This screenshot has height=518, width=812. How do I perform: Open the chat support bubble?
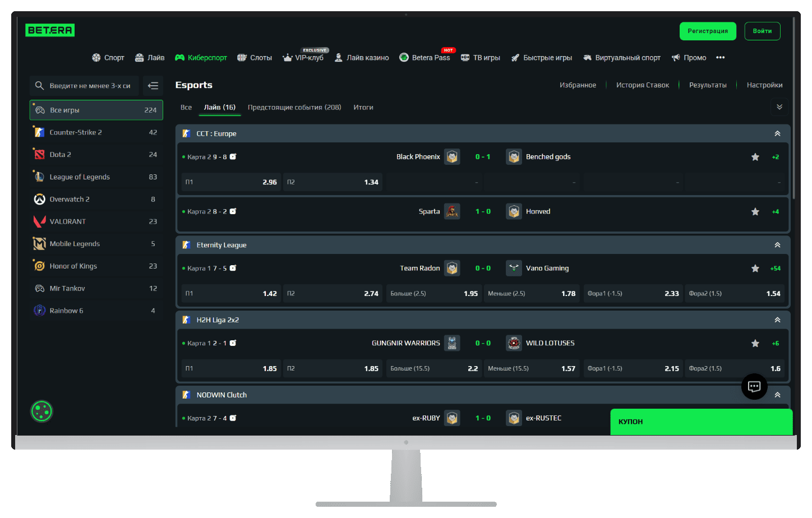(754, 386)
